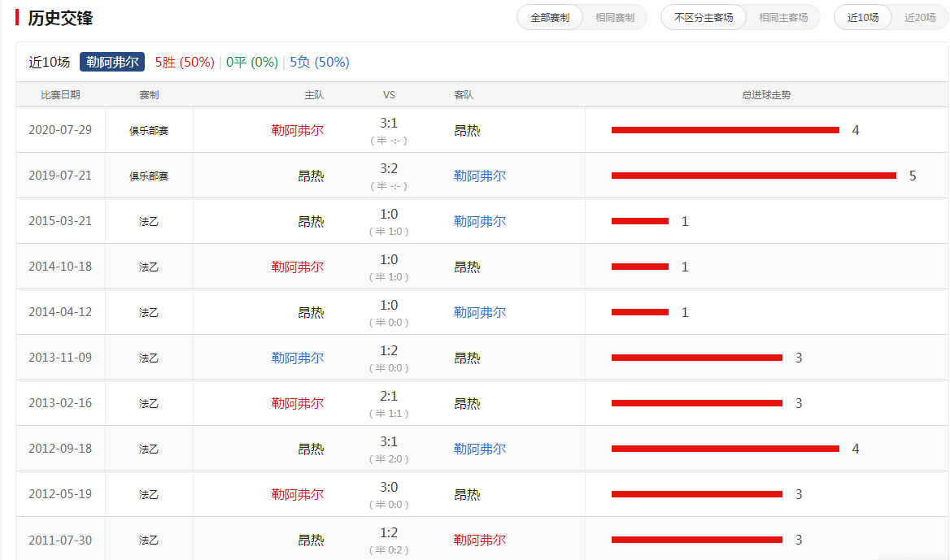Screen dimensions: 950x560
Task: Click 1:2 score of 2011-07-30 match
Action: [389, 532]
